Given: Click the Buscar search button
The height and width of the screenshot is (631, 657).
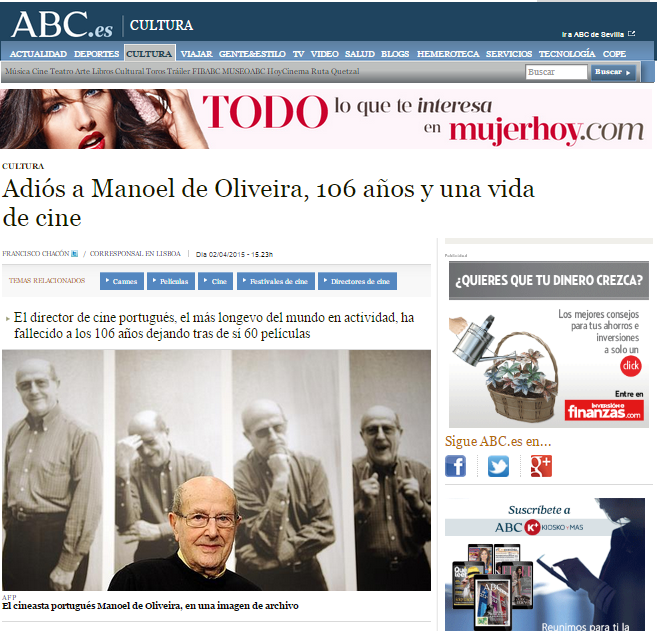Looking at the screenshot, I should coord(613,72).
